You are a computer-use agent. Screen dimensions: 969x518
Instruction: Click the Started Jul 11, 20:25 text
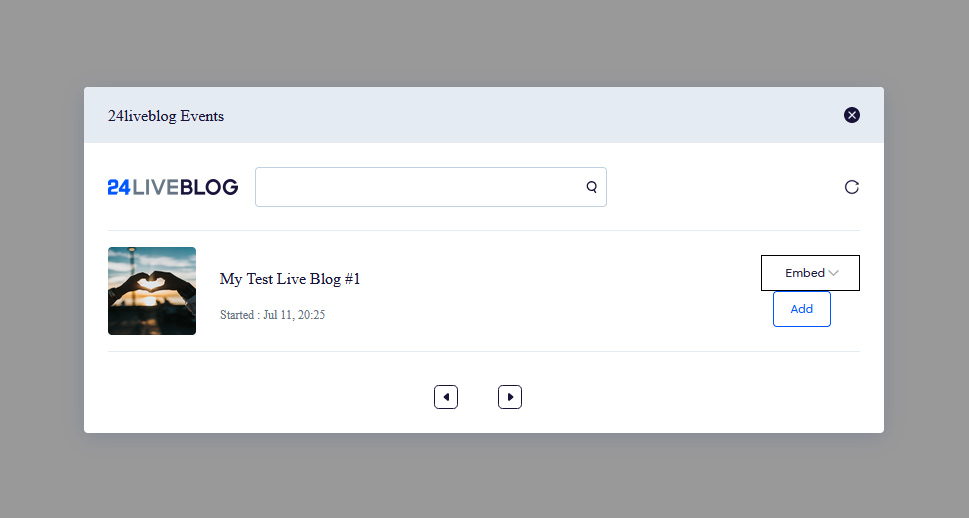tap(273, 315)
